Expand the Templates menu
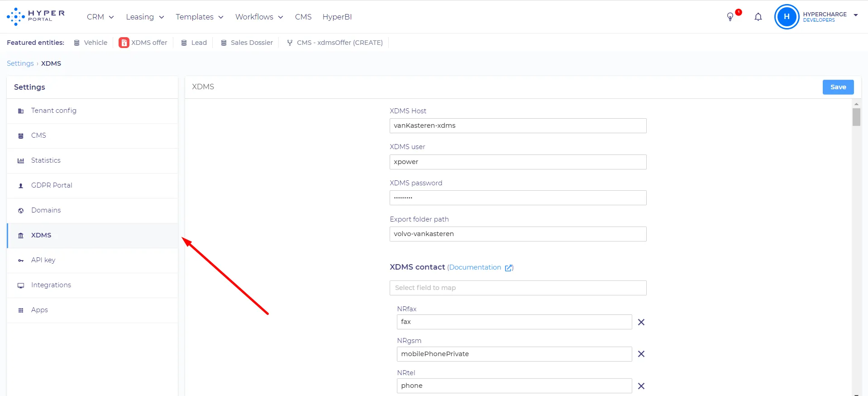The height and width of the screenshot is (396, 868). (200, 17)
